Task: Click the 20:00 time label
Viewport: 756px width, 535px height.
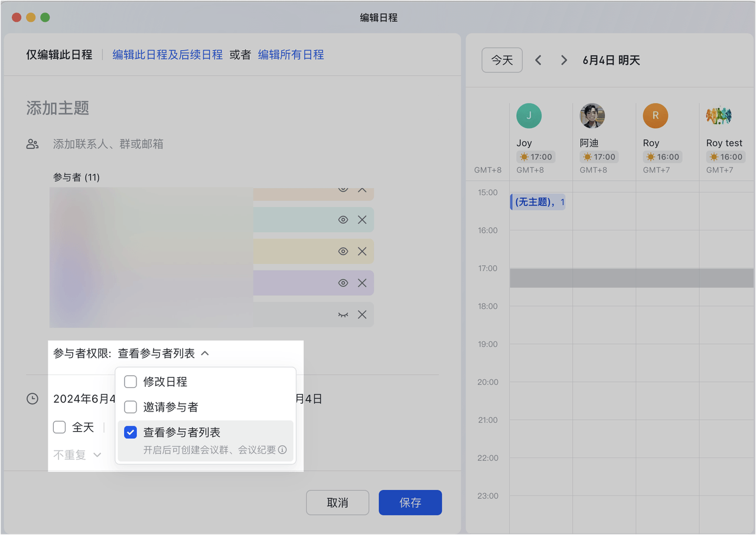Action: [488, 382]
